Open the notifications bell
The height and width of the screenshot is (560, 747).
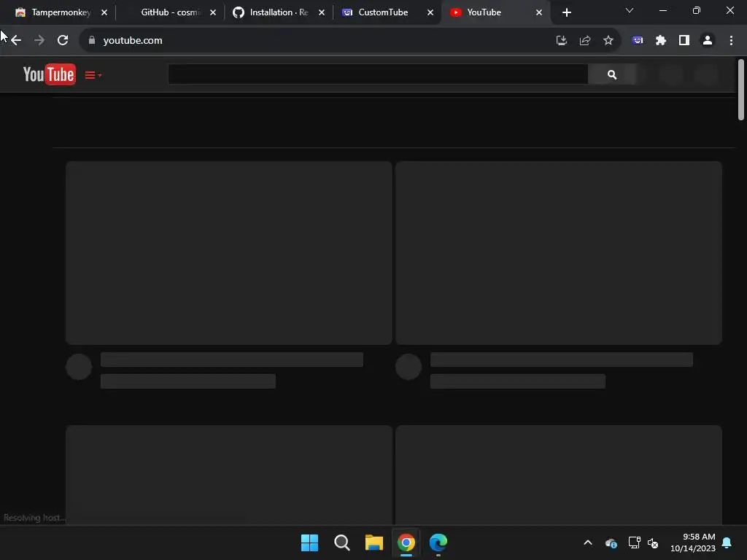727,542
